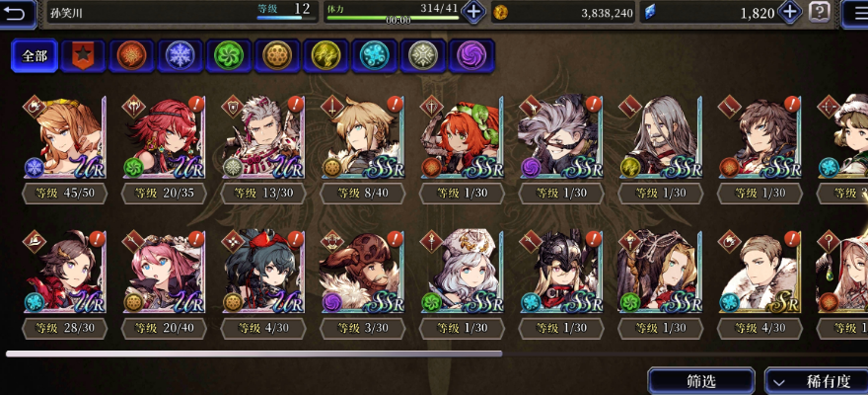
Task: Select the cyan water element filter
Action: 374,56
